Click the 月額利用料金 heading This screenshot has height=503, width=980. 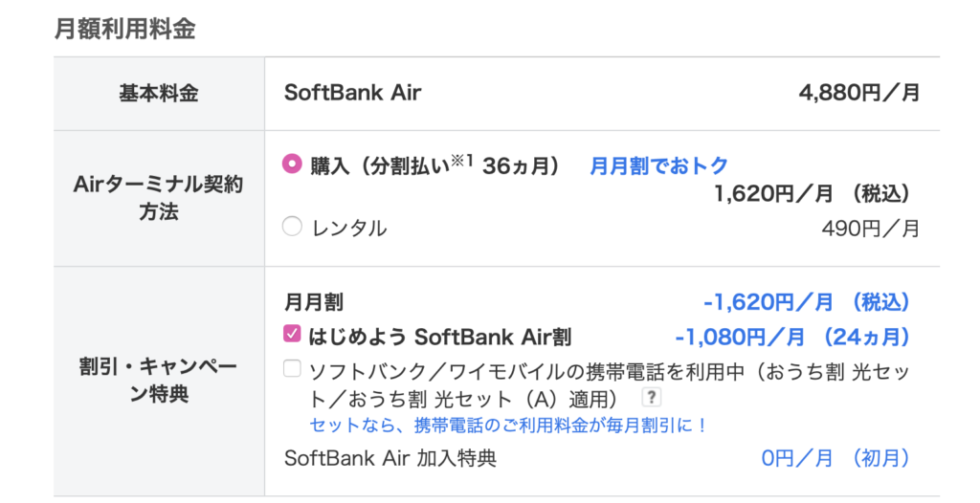(125, 29)
